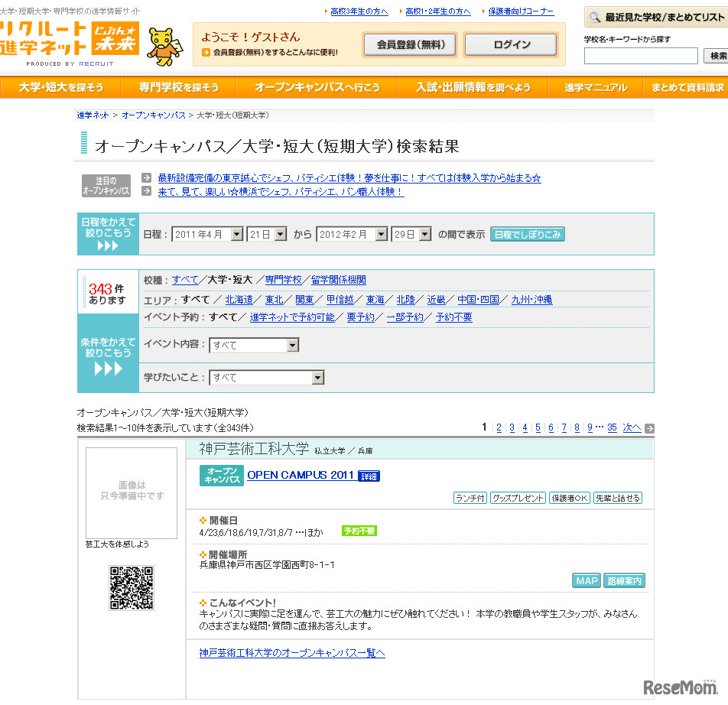
Task: Open the 学びたいこと dropdown
Action: point(267,376)
